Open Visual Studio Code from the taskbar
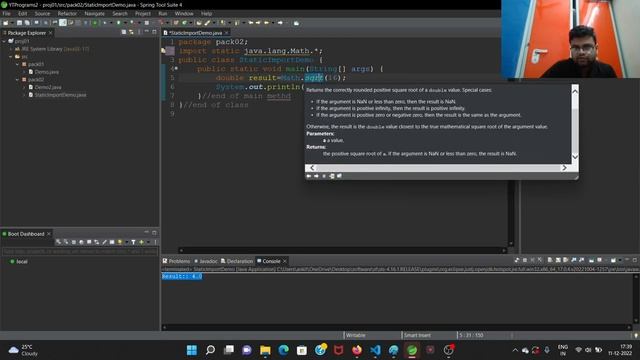The image size is (640, 360). tap(376, 350)
